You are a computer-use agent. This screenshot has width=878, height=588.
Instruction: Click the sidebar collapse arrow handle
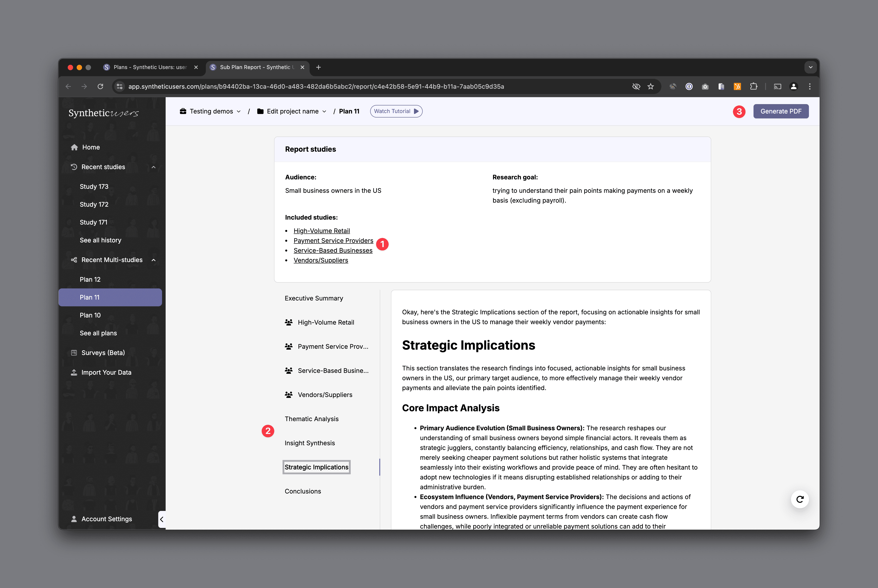[162, 519]
